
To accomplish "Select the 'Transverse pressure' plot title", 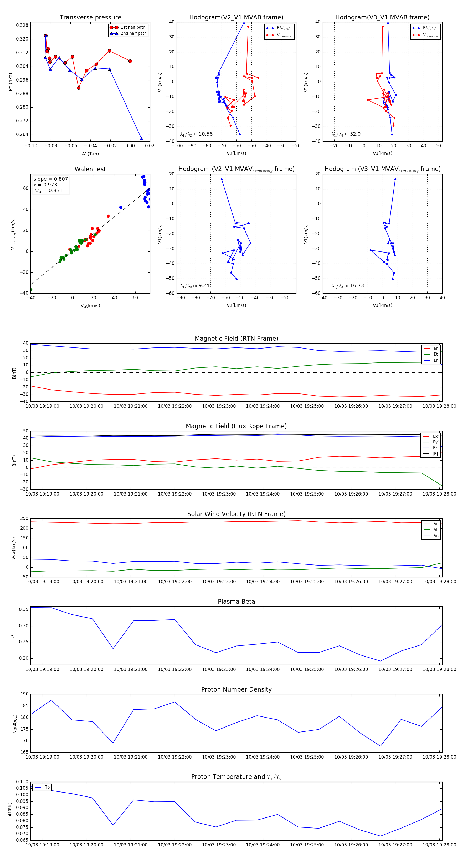I will point(90,18).
